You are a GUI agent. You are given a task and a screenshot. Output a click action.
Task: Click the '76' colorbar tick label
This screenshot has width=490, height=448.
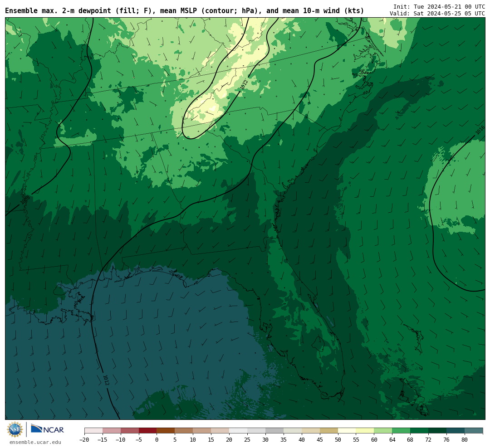click(x=447, y=440)
